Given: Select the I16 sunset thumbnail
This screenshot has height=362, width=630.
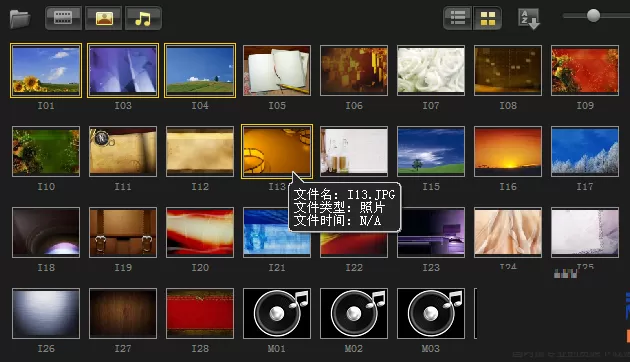Looking at the screenshot, I should tap(508, 151).
